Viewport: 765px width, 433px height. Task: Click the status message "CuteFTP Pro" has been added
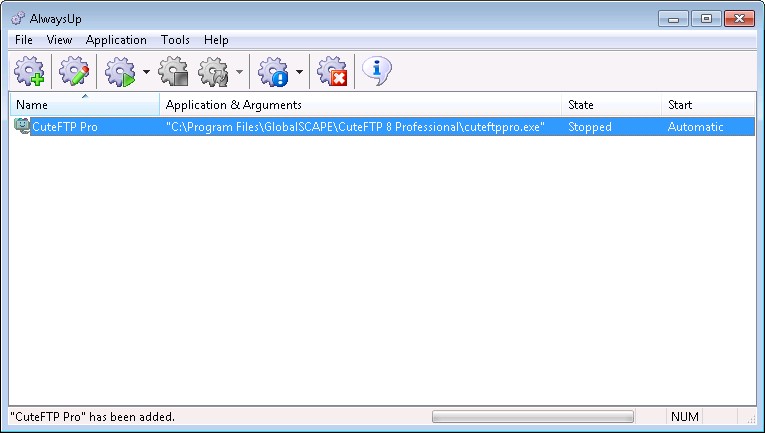click(x=92, y=417)
